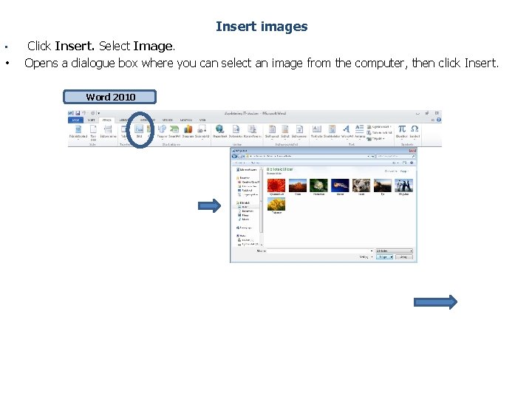The image size is (532, 399).
Task: Click the help icon in the file dialog toolbar
Action: [x=412, y=163]
